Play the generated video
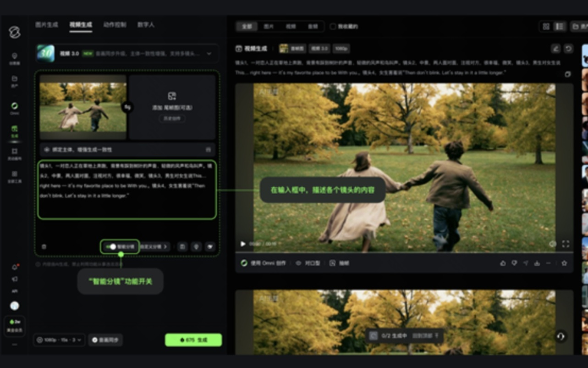This screenshot has width=588, height=368. (x=243, y=244)
